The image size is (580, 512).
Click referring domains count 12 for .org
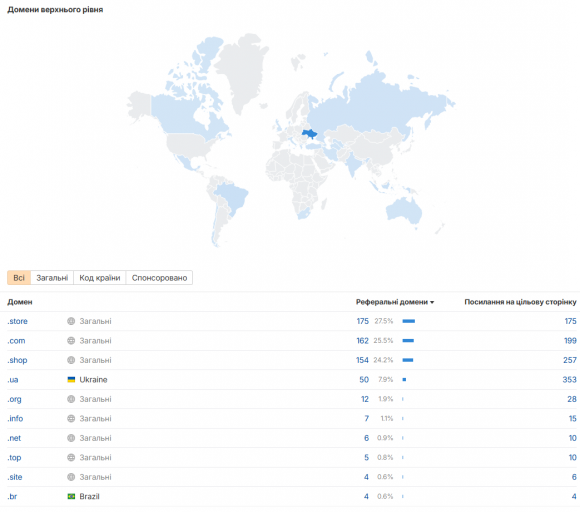pos(365,399)
